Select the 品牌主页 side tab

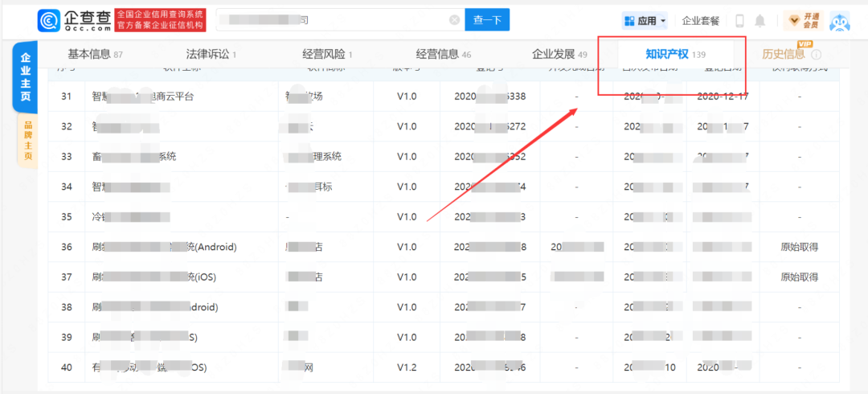27,141
